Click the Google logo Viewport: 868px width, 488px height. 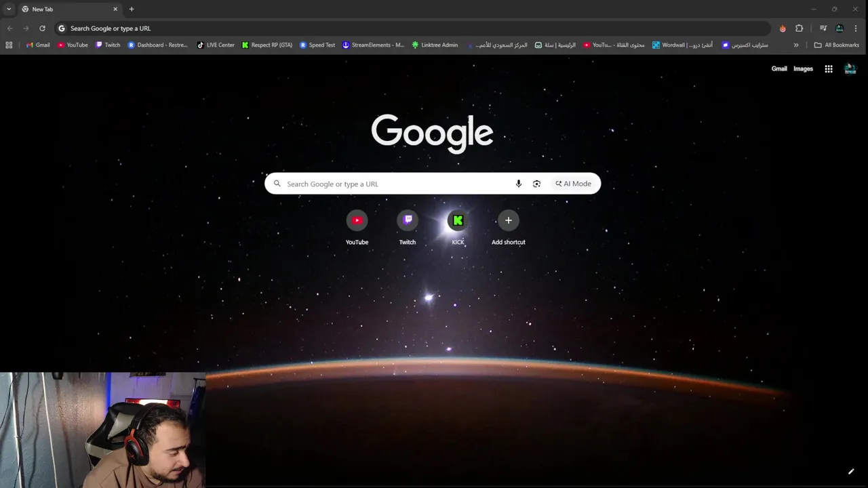(432, 134)
